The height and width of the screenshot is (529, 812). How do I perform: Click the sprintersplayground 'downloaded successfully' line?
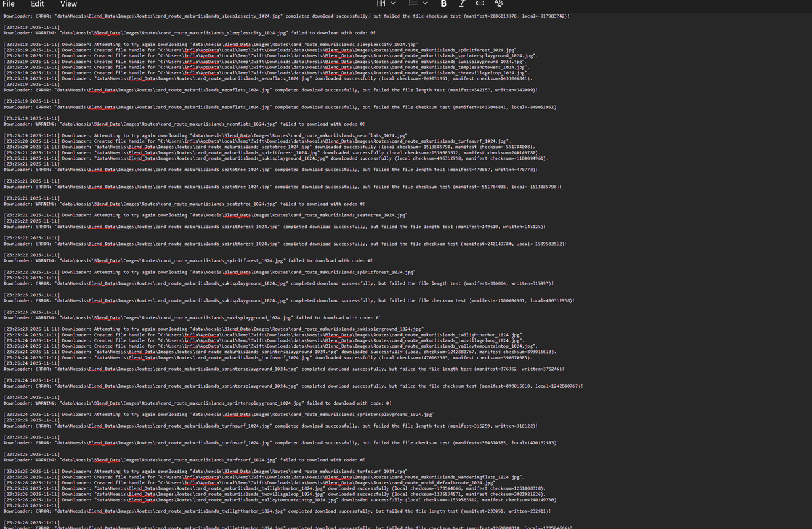pos(280,352)
